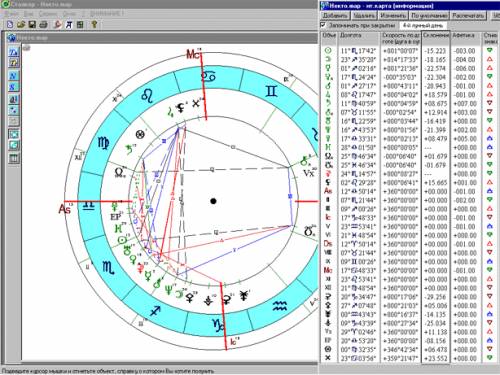Screen dimensions: 500x375
Task: Open the last menu in the menu bar
Action: [x=106, y=13]
